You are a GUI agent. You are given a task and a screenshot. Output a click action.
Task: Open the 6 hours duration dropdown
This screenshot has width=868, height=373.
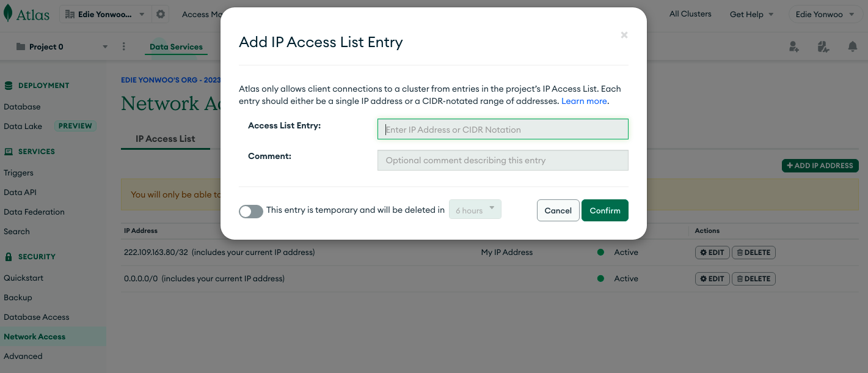[x=475, y=210]
